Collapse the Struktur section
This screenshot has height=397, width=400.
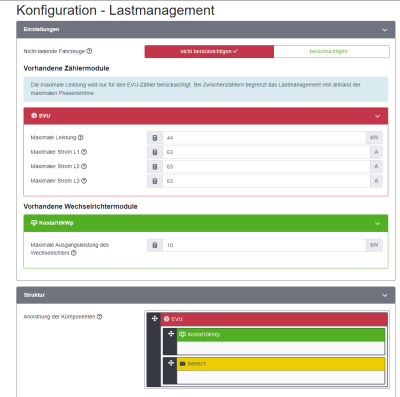(x=385, y=295)
